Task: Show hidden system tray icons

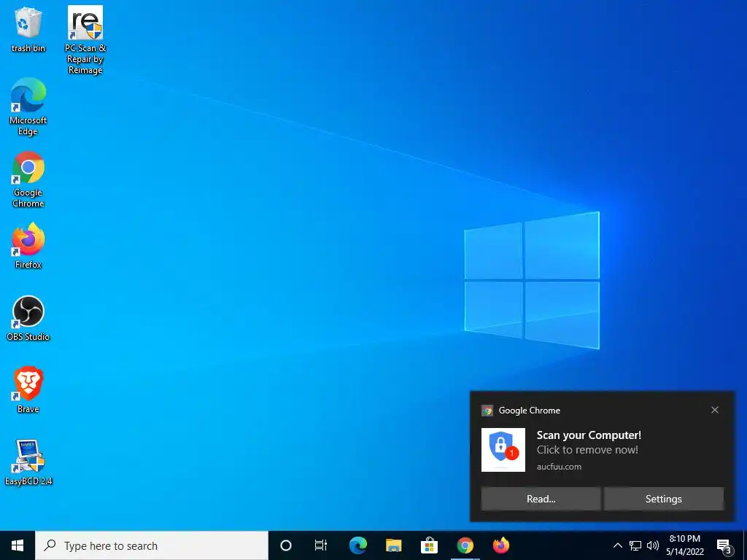Action: pos(617,545)
